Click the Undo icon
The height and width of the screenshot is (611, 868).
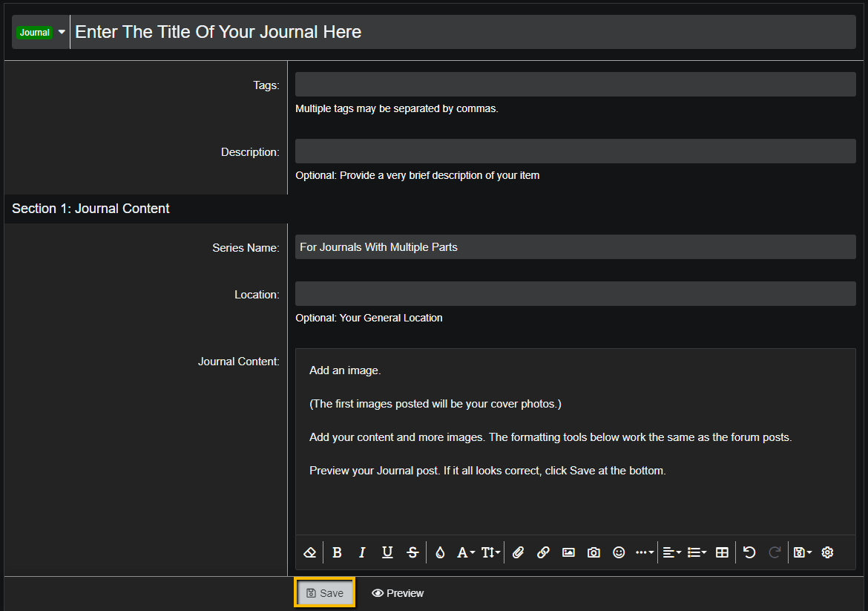(749, 552)
